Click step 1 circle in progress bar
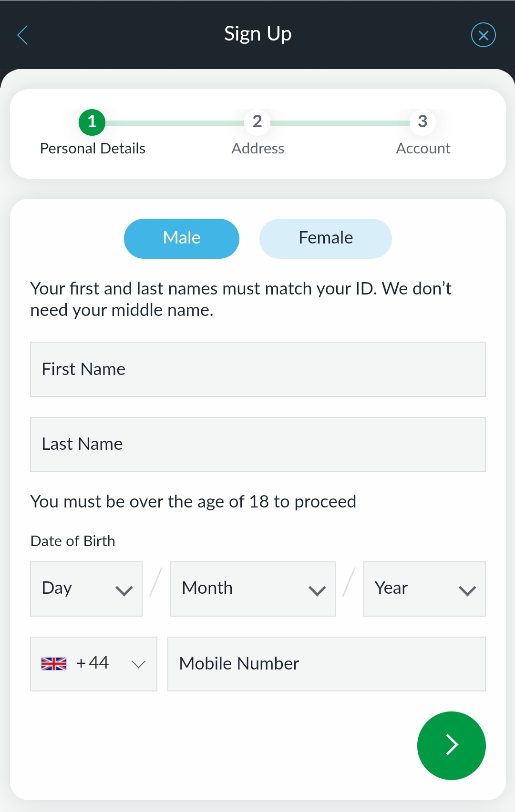The width and height of the screenshot is (515, 812). click(x=92, y=122)
